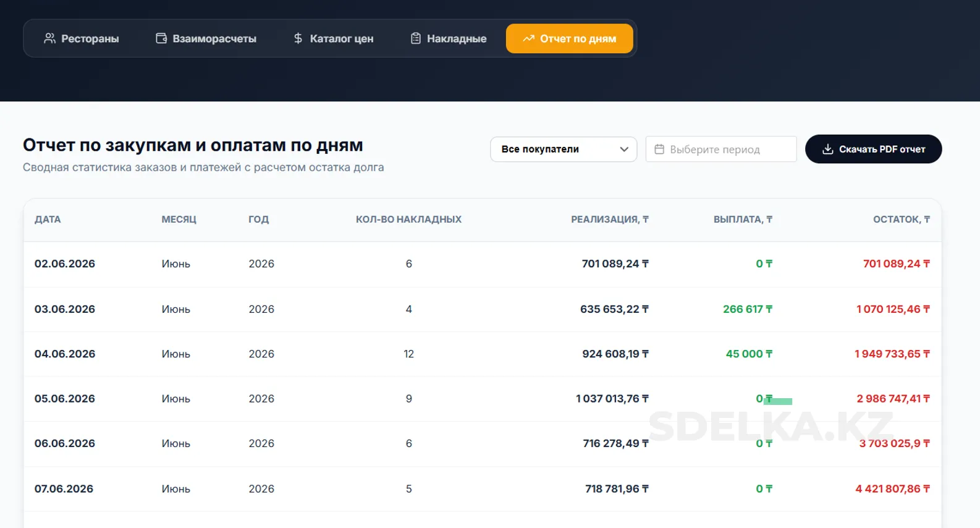Click the calendar icon in period field
The height and width of the screenshot is (528, 980).
point(659,149)
